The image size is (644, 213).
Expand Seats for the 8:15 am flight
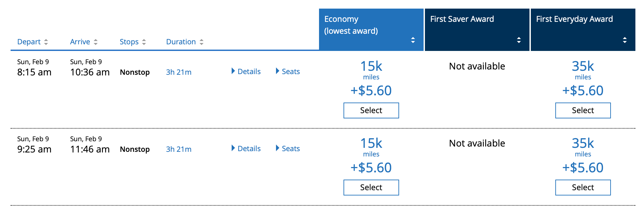[x=288, y=71]
